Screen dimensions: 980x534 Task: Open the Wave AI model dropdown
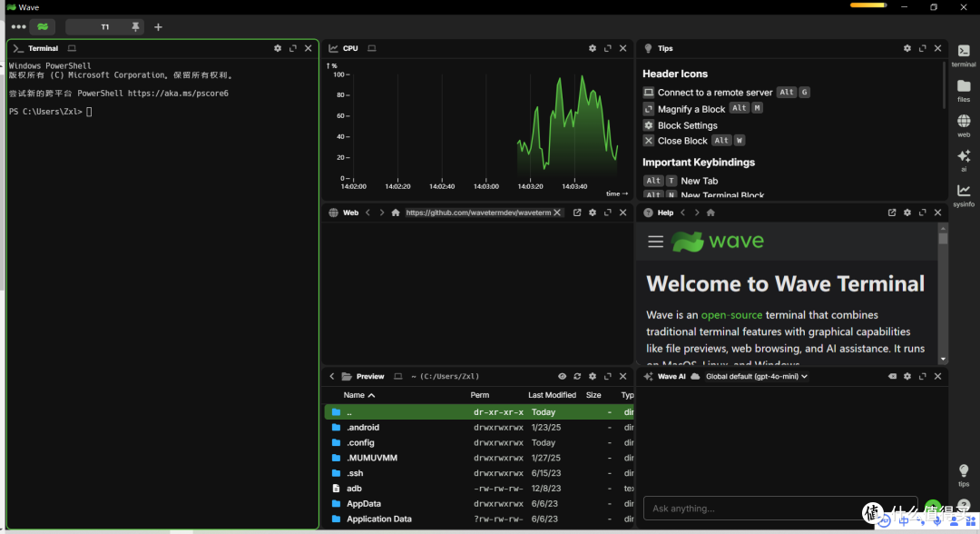[757, 376]
